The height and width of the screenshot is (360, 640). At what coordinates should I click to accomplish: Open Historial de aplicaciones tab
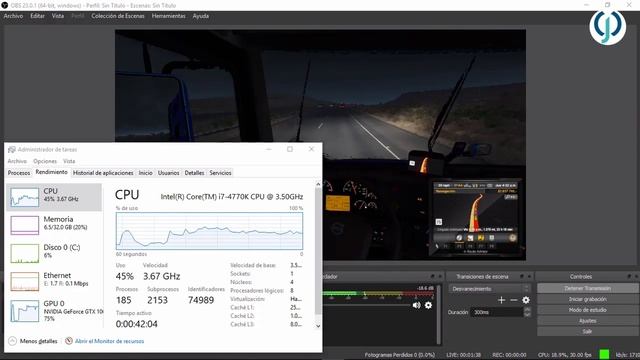103,173
